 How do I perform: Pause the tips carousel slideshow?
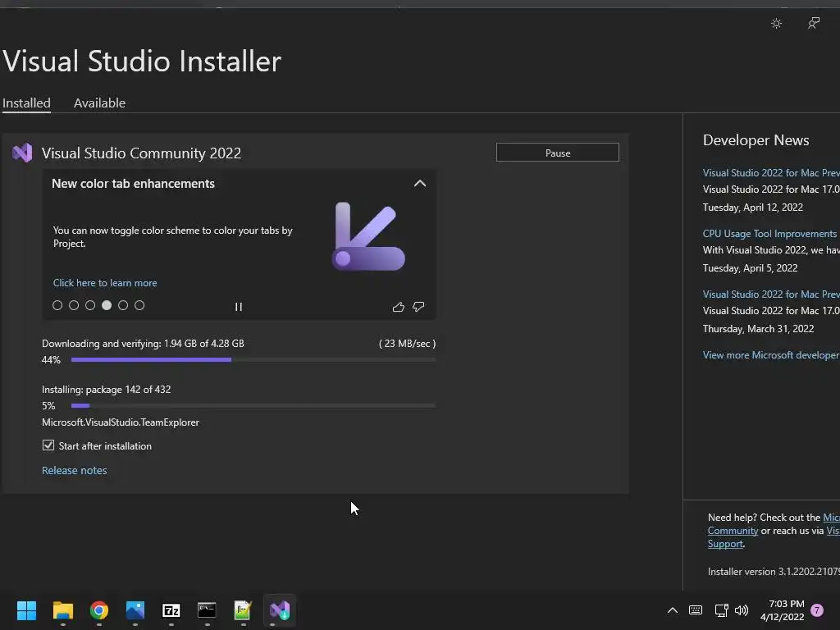(x=239, y=307)
